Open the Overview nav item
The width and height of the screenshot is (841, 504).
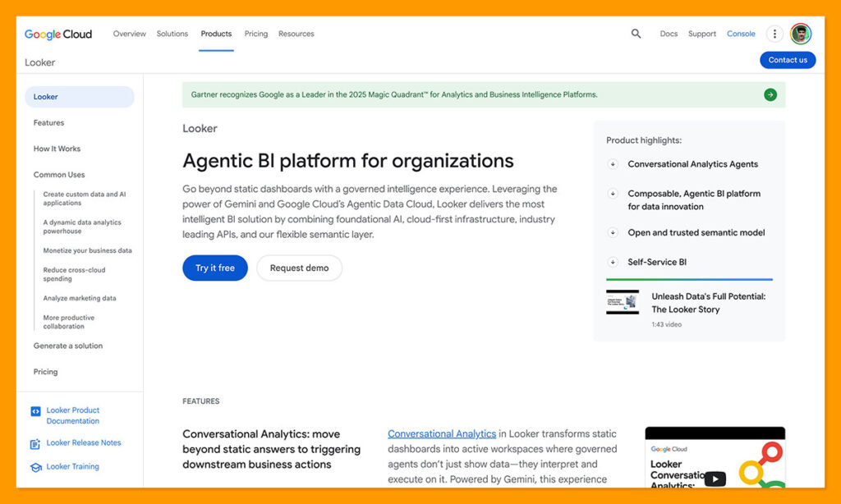(129, 34)
